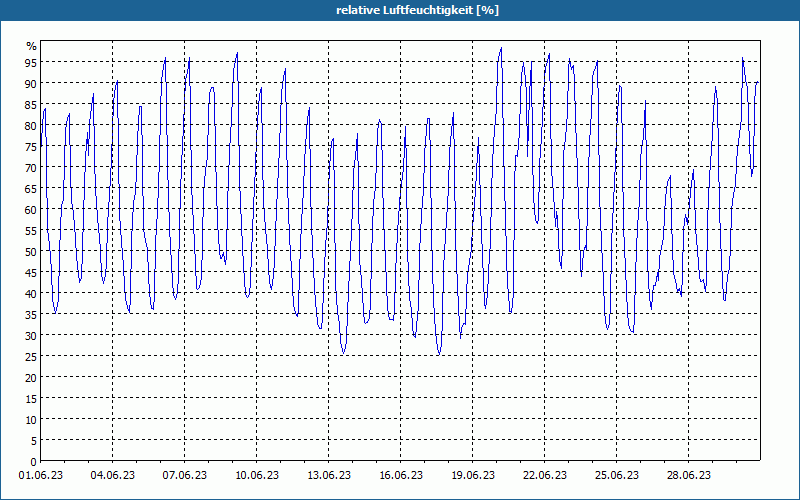The image size is (800, 500).
Task: Click the 50 value on the y-axis
Action: click(31, 252)
